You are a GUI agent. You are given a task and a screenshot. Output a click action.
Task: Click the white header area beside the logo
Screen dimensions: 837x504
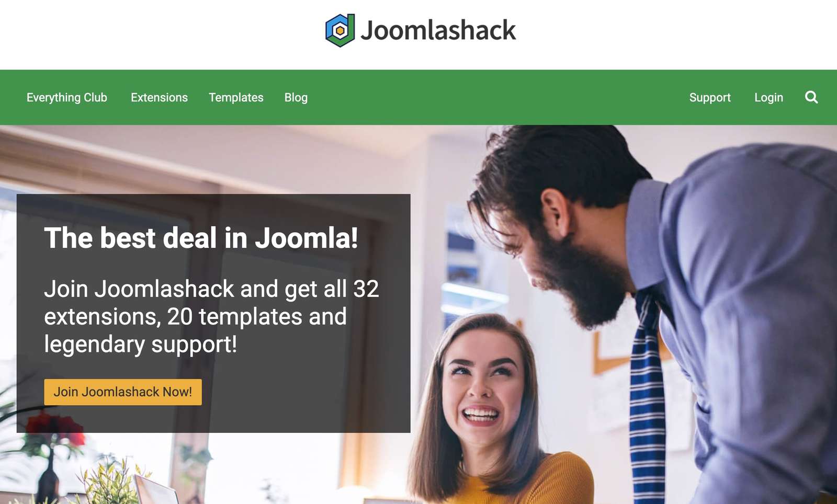click(x=157, y=35)
